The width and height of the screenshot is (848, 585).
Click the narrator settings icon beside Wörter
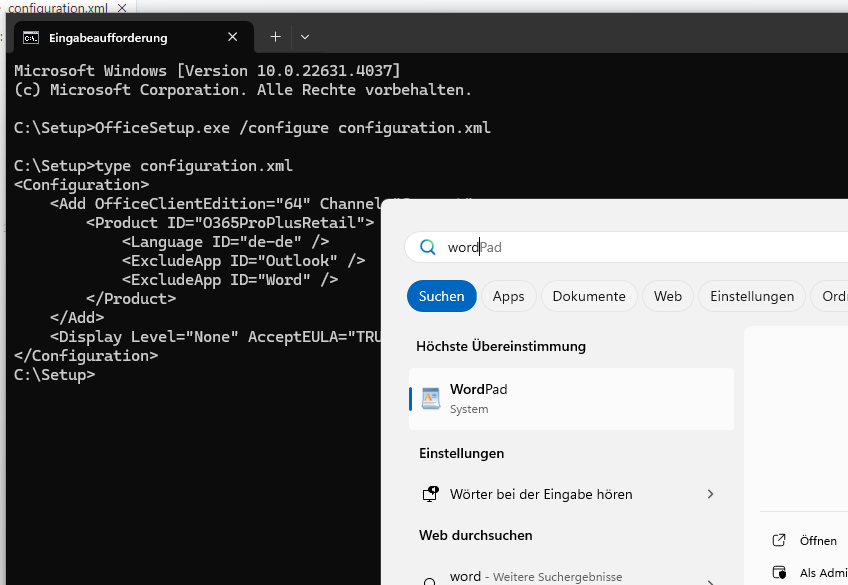[430, 494]
